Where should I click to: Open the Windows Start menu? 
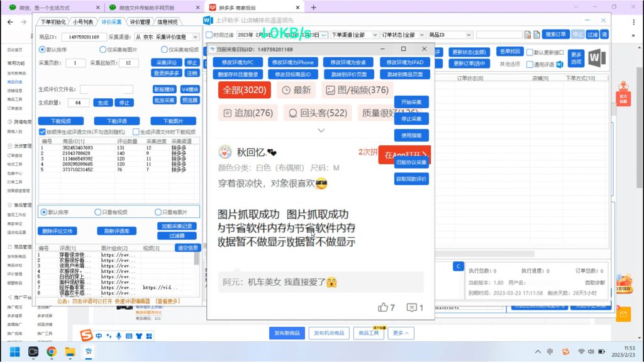pos(15,352)
